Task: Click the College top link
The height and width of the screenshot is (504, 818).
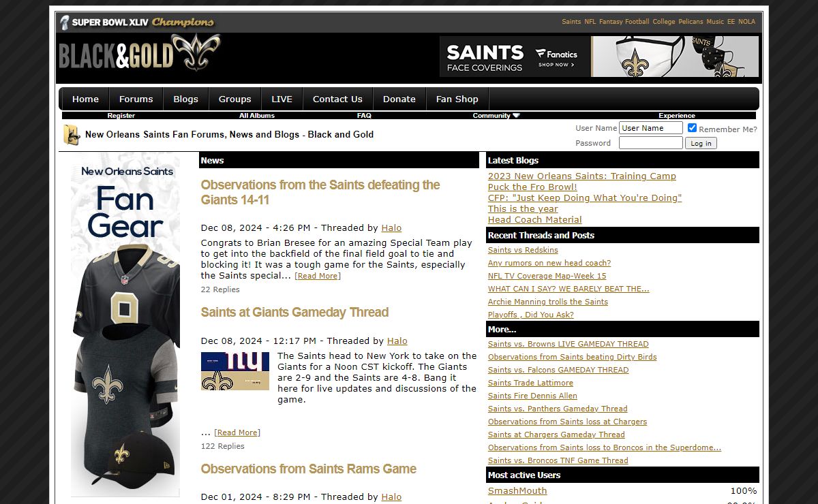Action: click(664, 22)
